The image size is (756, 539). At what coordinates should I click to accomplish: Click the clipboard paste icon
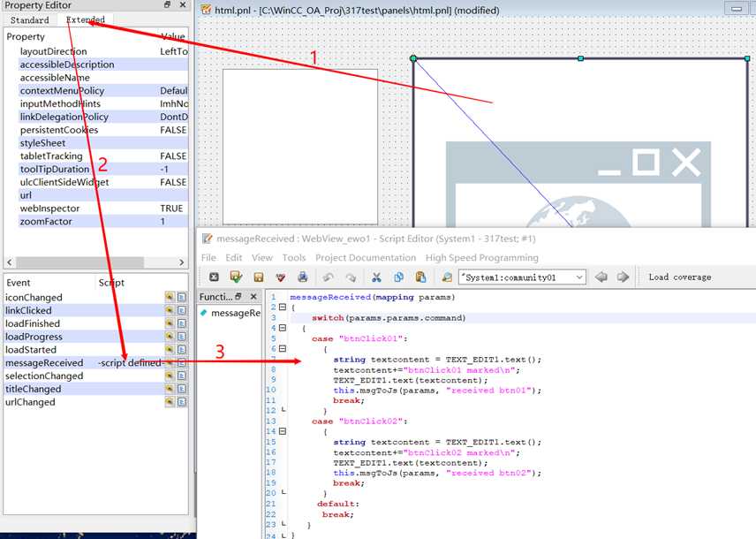421,277
